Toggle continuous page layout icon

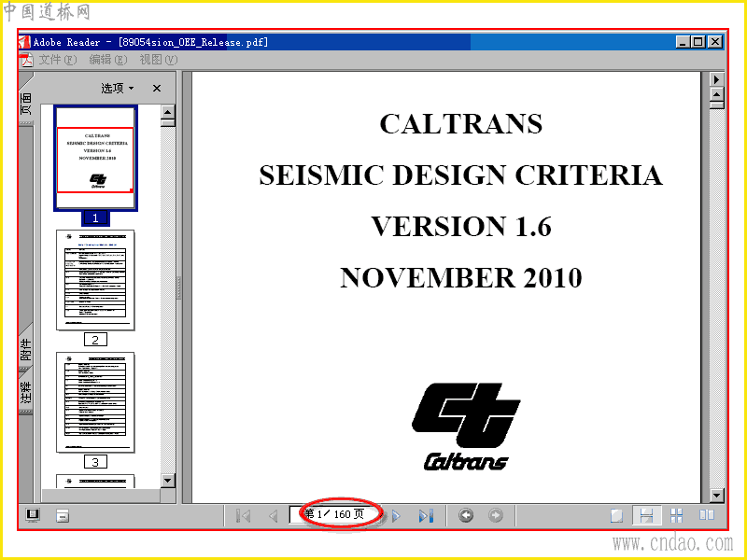click(646, 516)
